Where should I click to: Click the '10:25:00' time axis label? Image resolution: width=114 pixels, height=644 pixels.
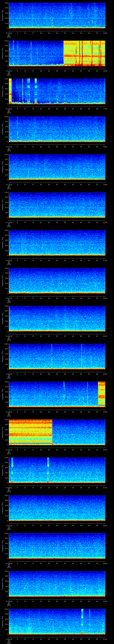point(9,450)
